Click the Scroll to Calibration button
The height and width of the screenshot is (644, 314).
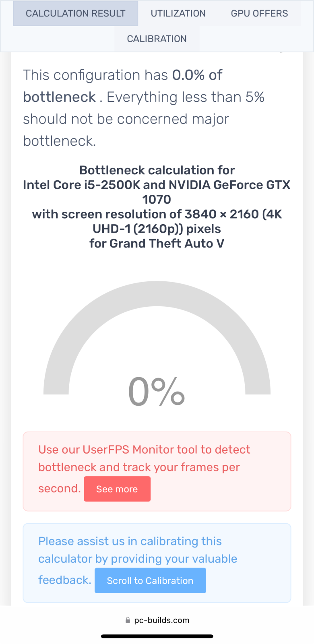click(x=150, y=580)
